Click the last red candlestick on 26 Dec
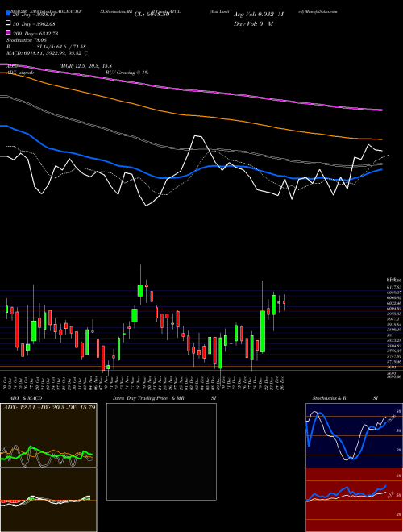This screenshot has width=403, height=532. coord(284,302)
